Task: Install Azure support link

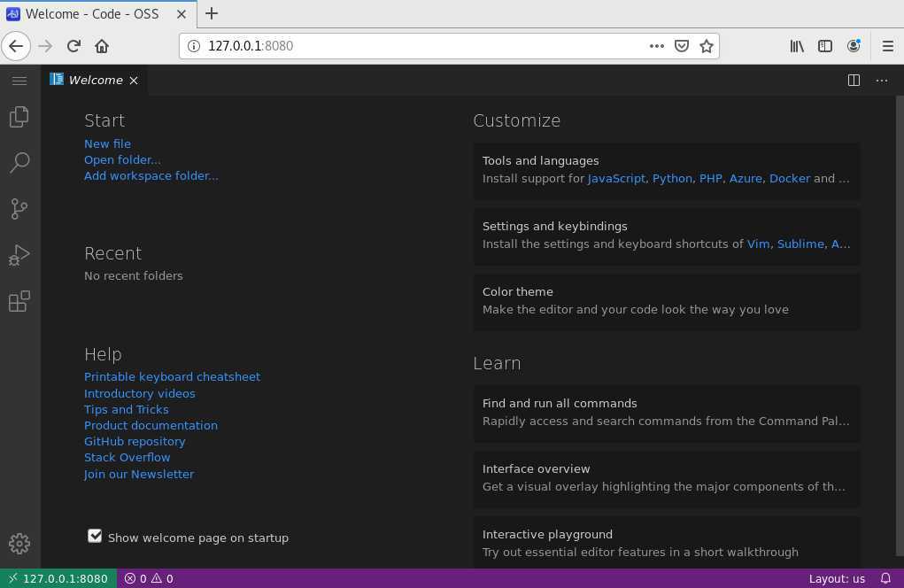Action: (x=746, y=179)
